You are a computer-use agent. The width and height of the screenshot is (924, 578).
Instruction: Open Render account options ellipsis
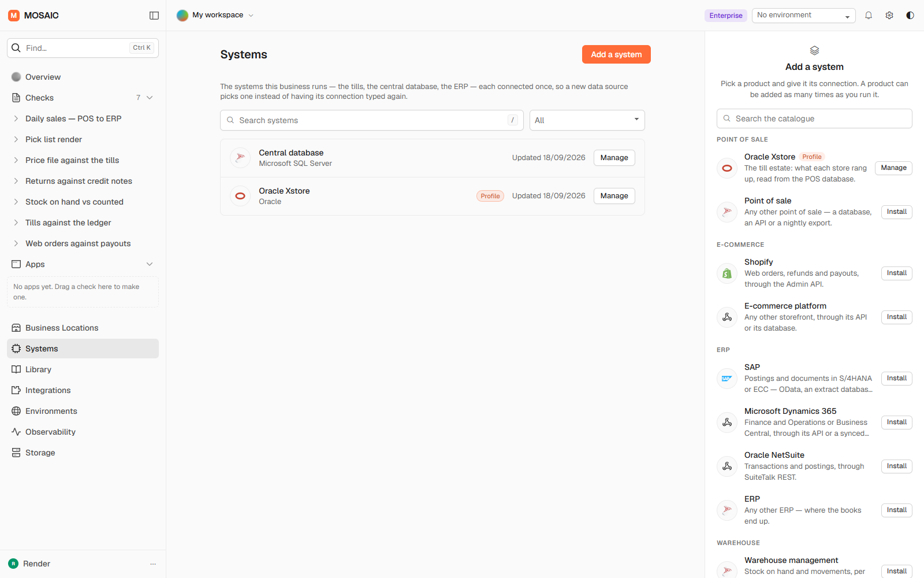153,564
